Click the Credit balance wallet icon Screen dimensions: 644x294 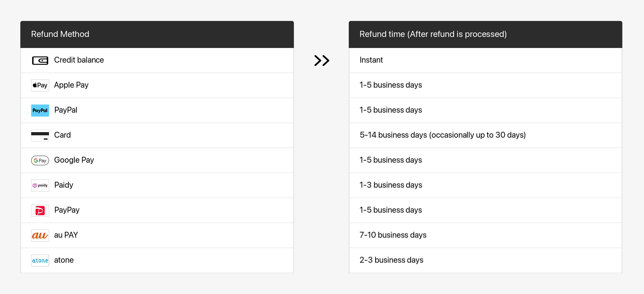tap(40, 60)
